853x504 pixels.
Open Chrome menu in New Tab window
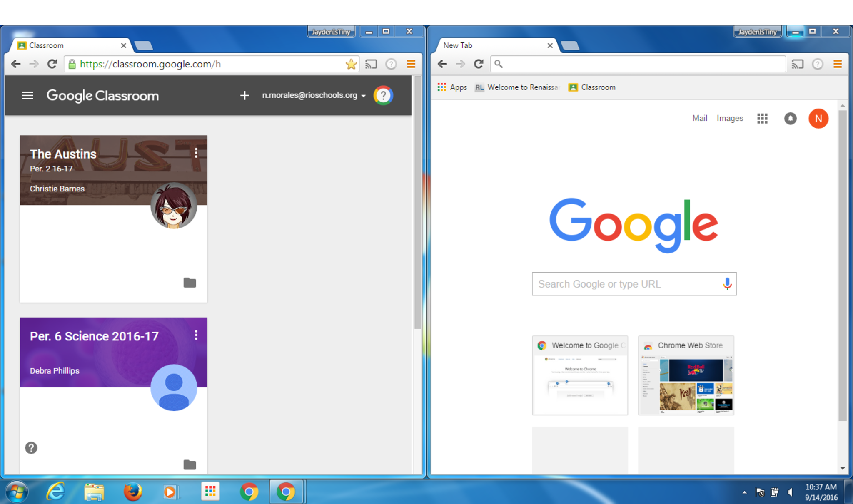pos(837,64)
